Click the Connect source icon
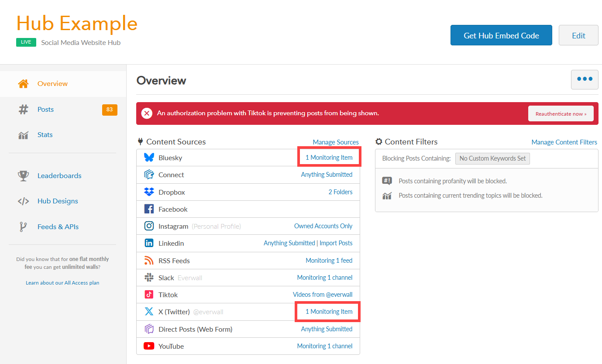The image size is (602, 364). tap(149, 175)
